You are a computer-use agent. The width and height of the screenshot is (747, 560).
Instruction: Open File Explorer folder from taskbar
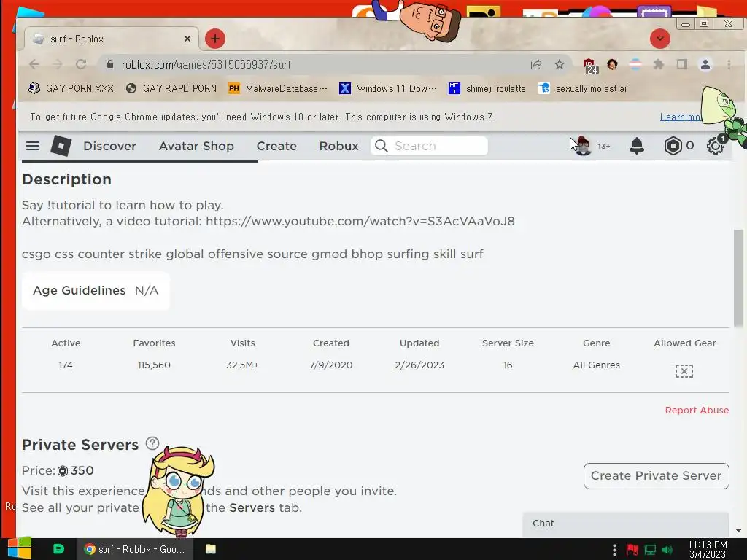[211, 549]
